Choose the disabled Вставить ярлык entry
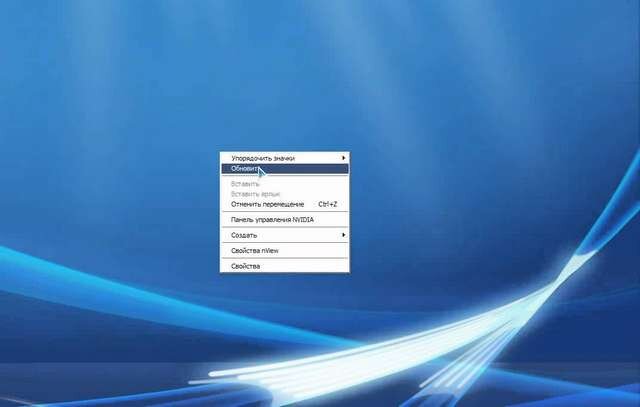This screenshot has width=640, height=407. point(284,194)
